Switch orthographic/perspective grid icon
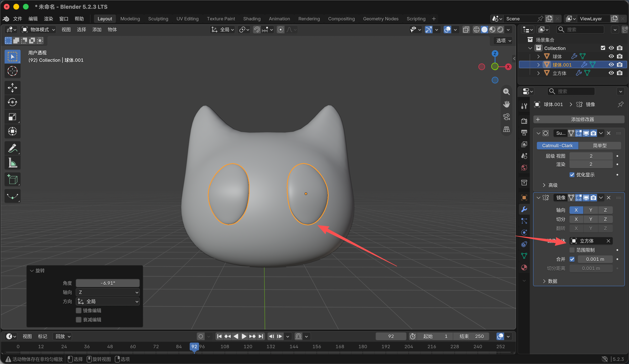The width and height of the screenshot is (629, 364). click(506, 129)
